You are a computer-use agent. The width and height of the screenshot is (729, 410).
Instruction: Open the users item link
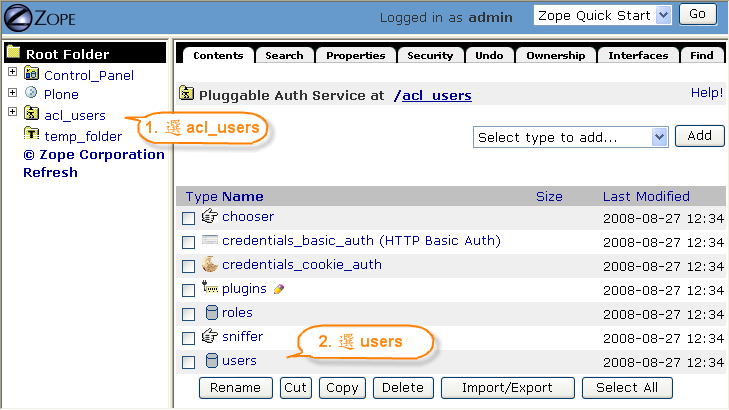239,361
